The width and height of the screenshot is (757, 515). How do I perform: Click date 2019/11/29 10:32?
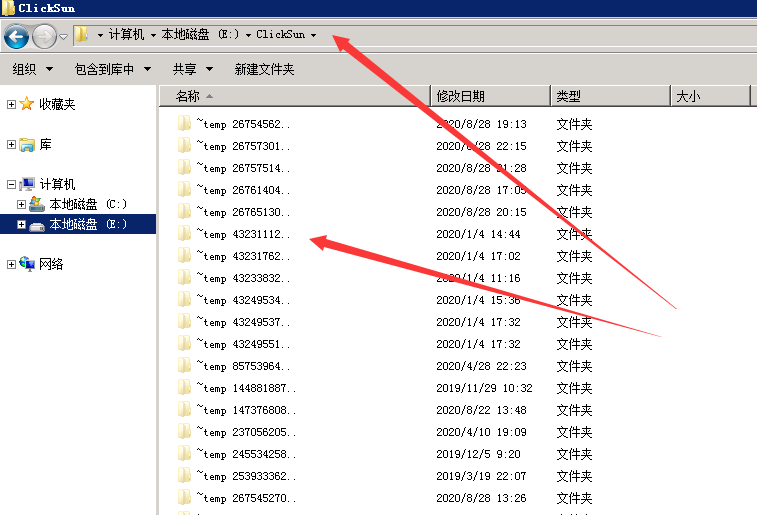coord(484,388)
